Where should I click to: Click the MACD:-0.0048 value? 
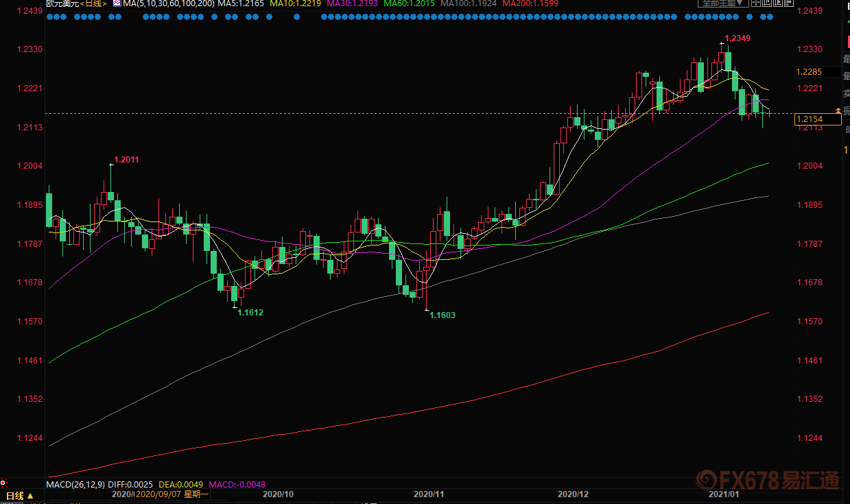237,485
